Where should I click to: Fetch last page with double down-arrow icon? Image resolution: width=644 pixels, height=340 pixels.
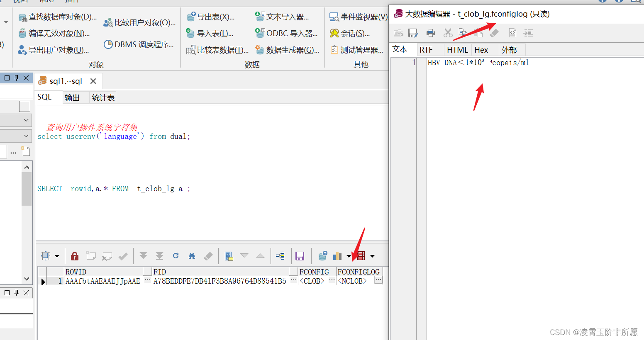coord(159,256)
